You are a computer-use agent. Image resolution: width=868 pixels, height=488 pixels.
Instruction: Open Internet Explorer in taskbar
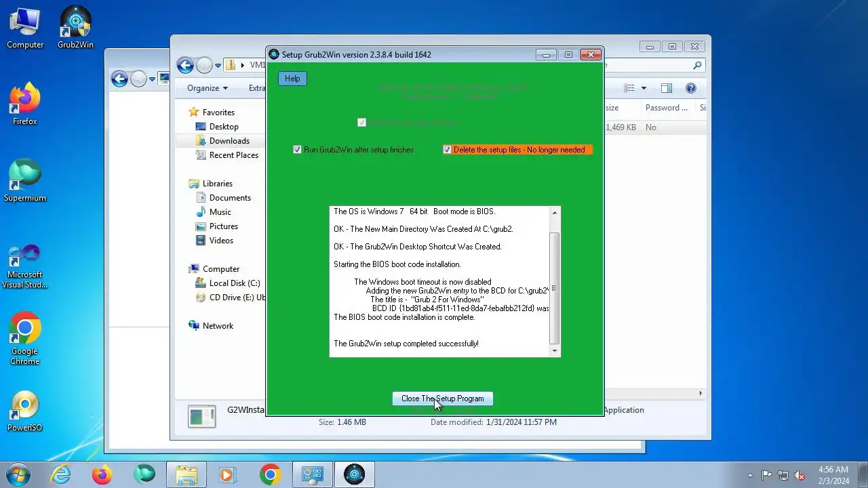tap(61, 474)
